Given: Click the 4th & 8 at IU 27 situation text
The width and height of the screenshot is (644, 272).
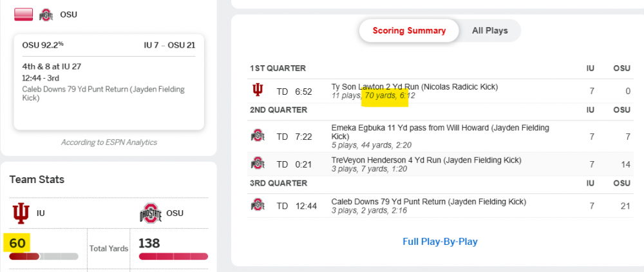Looking at the screenshot, I should (52, 66).
